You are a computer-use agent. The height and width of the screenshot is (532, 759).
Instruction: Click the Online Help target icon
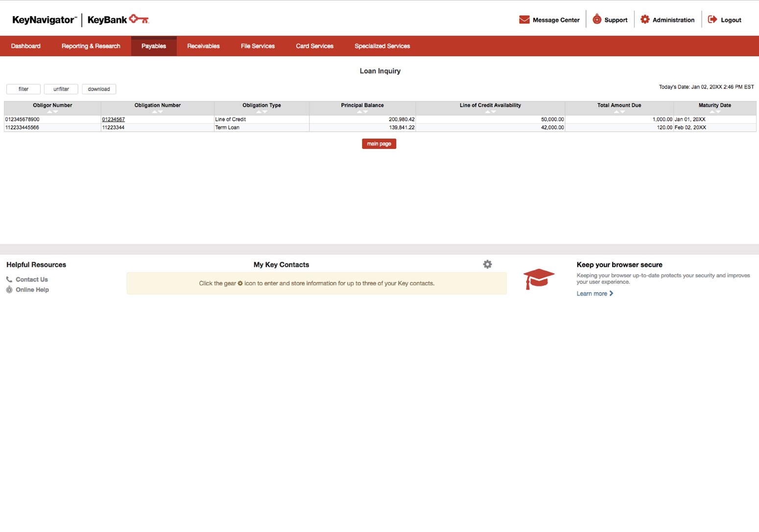[9, 289]
